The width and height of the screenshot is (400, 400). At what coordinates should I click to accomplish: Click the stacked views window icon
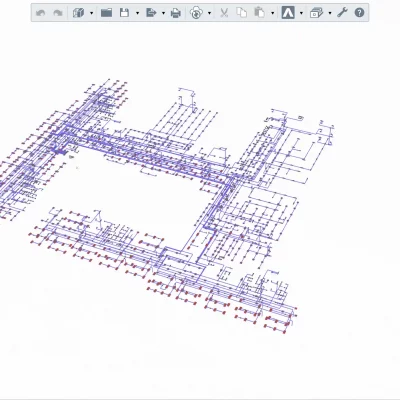coord(316,13)
